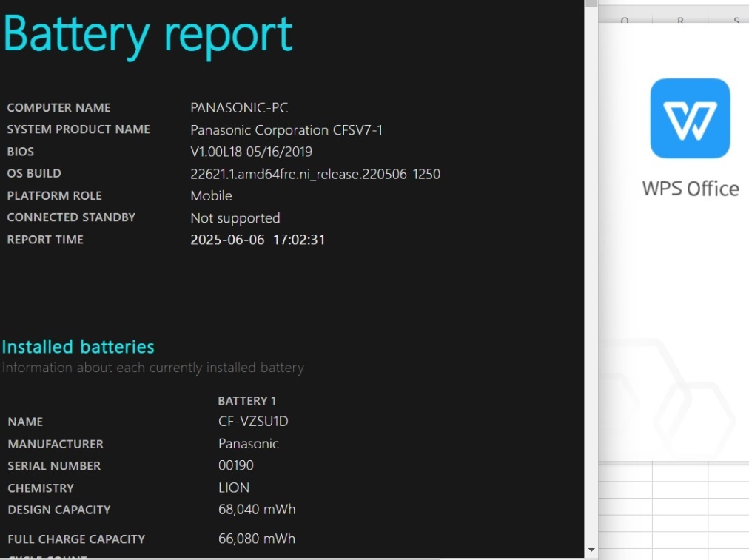Click the WPS Office text label
This screenshot has width=749, height=560.
click(x=691, y=189)
